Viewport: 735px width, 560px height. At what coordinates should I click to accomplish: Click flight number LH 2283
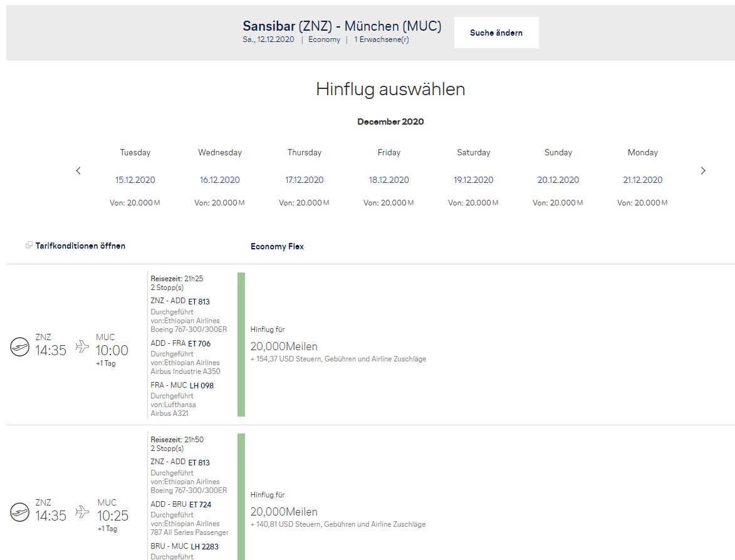[204, 546]
